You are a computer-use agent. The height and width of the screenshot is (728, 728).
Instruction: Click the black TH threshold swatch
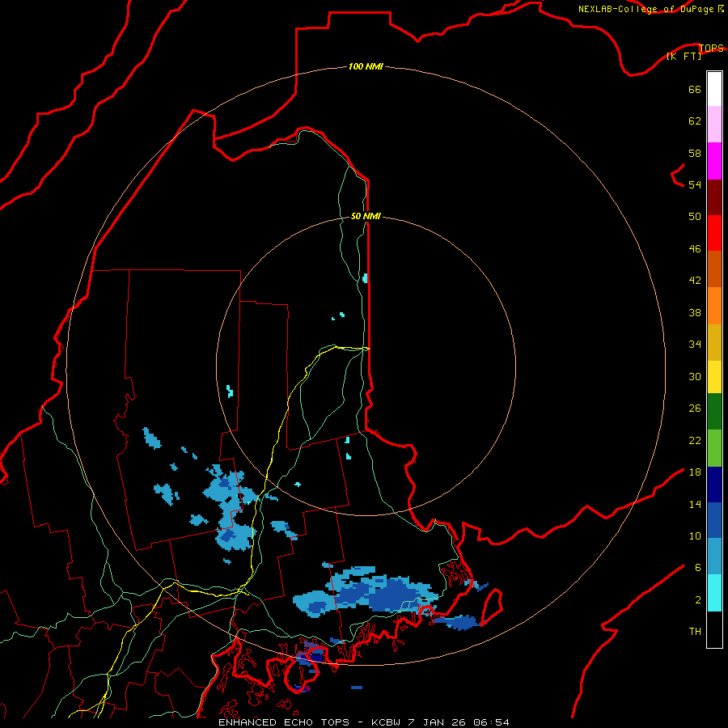click(x=714, y=629)
